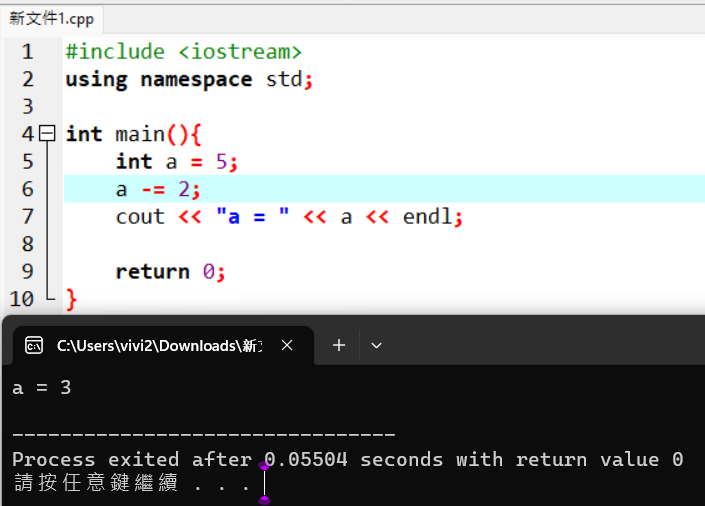This screenshot has height=506, width=705.
Task: Open the terminal profile dropdown chevron
Action: click(x=376, y=345)
